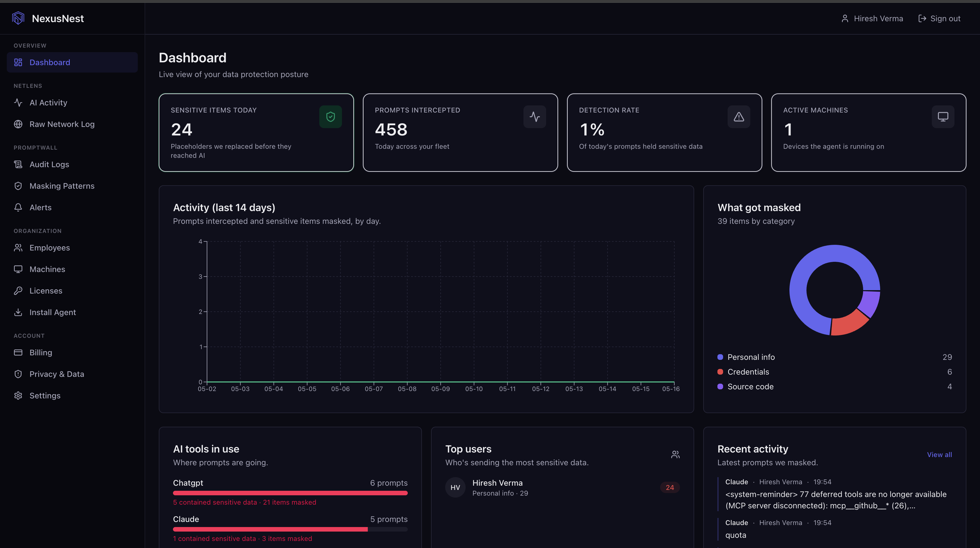Click Hiresh Verma name in Top users
Viewport: 980px width, 548px height.
click(x=497, y=483)
